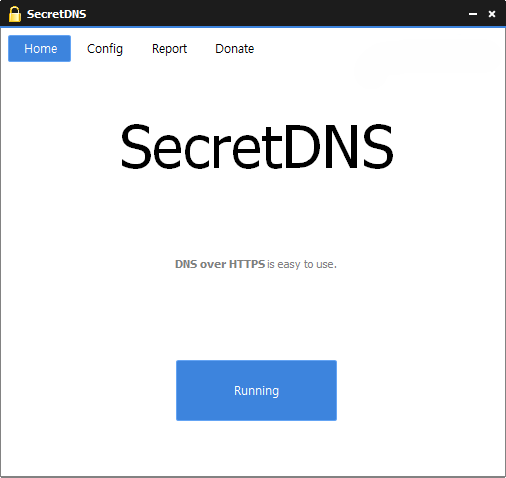Switch to the Config tab

coord(105,49)
